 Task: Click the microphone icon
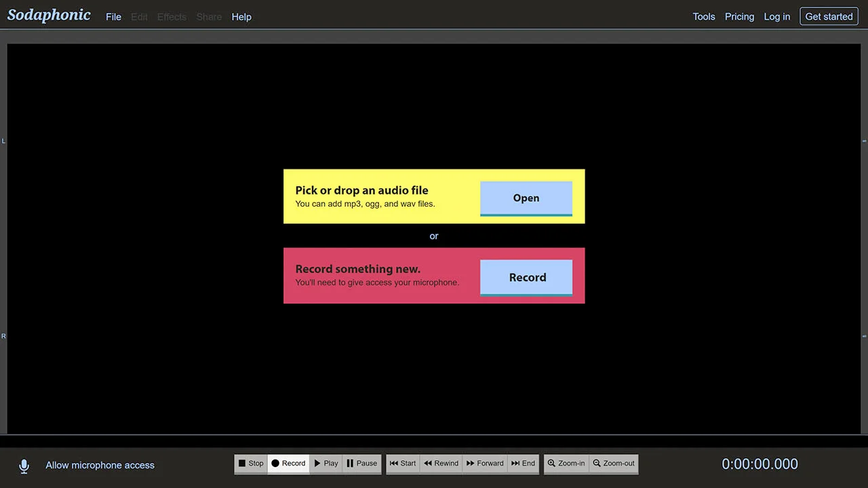point(24,466)
